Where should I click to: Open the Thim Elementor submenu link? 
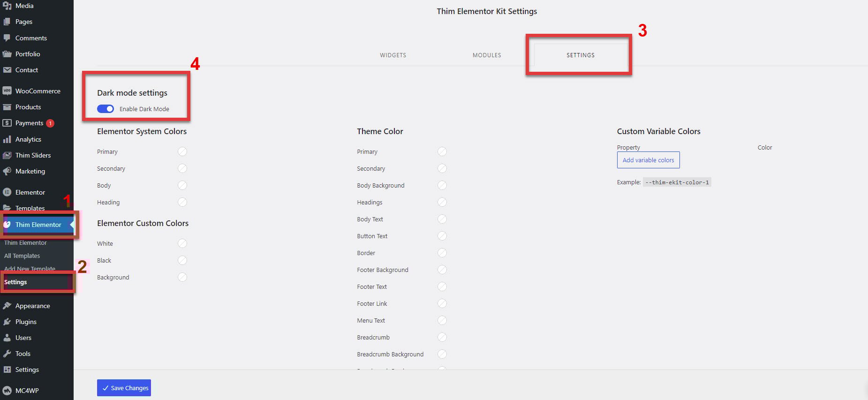click(25, 242)
